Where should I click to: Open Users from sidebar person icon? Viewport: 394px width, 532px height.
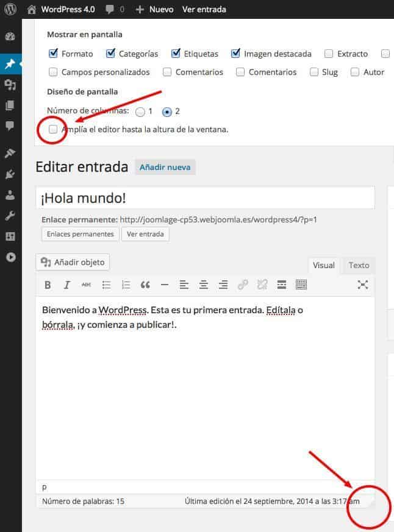(x=10, y=195)
